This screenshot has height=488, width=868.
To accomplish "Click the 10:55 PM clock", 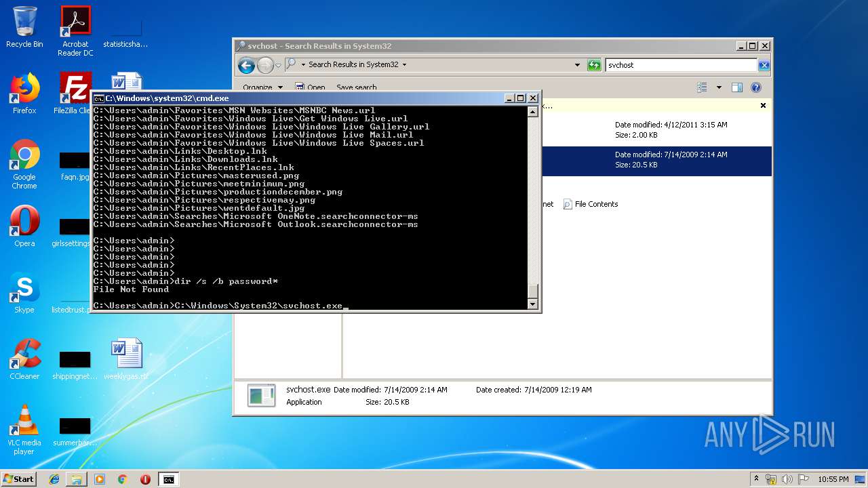I will 833,479.
